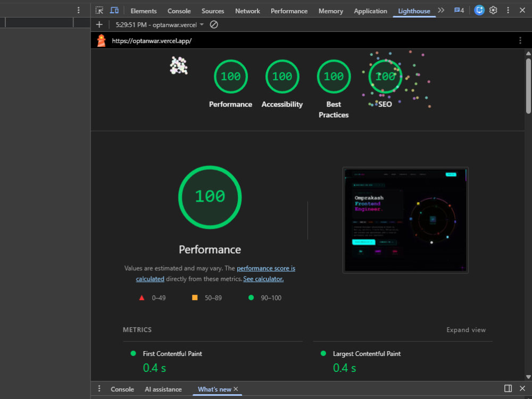The image size is (532, 399).
Task: Switch to the Application tab
Action: (x=370, y=11)
